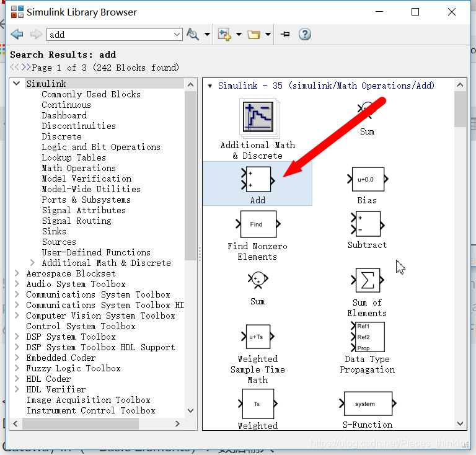The width and height of the screenshot is (476, 455).
Task: Select the S-Function system block
Action: (368, 404)
